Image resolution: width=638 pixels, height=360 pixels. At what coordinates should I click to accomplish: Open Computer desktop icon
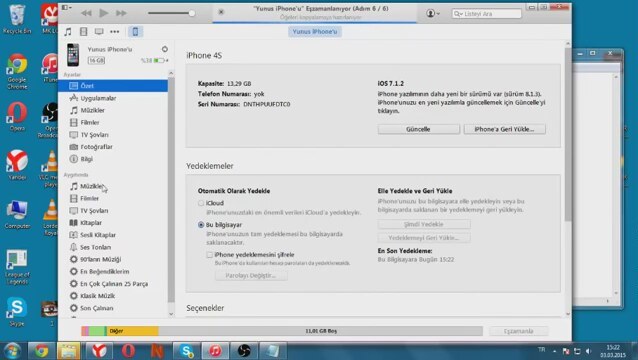pyautogui.click(x=17, y=215)
